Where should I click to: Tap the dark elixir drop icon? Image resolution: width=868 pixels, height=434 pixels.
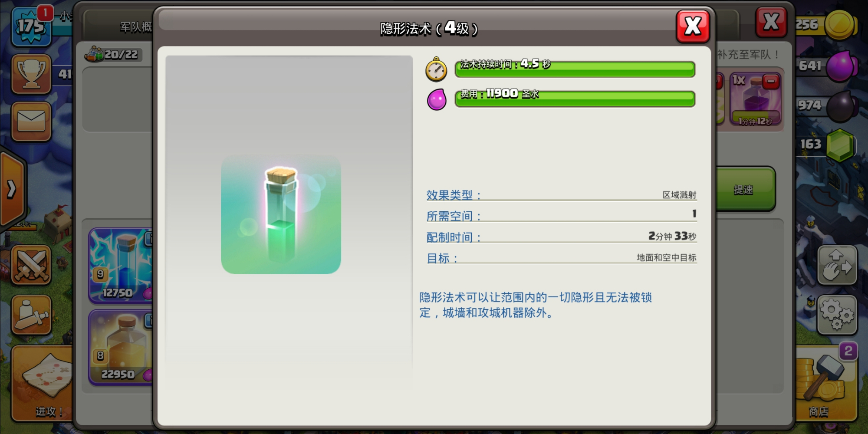tap(841, 106)
